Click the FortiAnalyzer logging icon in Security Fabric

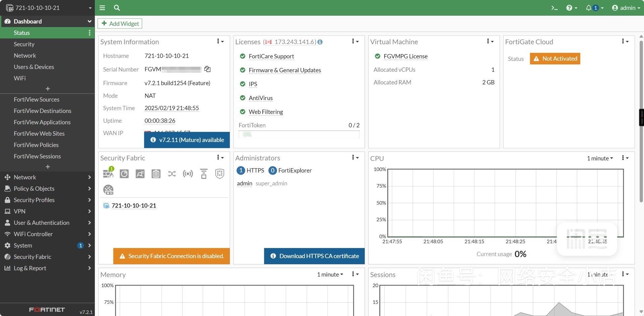click(124, 174)
